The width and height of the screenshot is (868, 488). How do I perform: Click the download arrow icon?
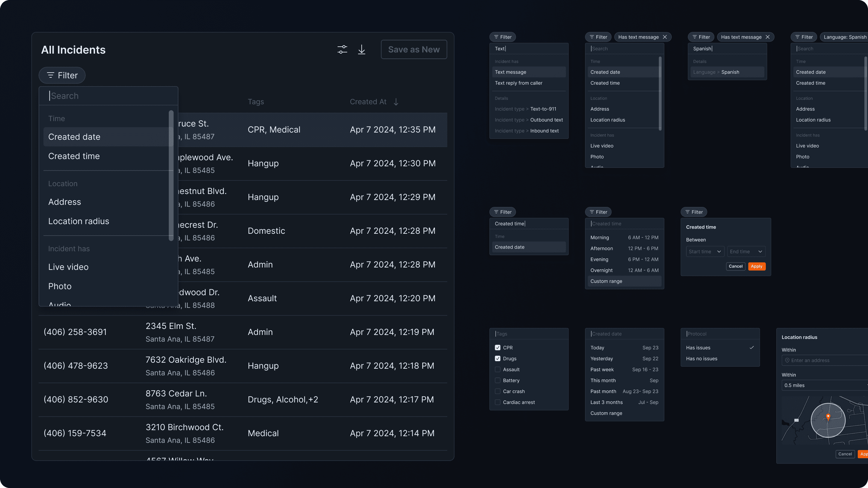(x=362, y=49)
